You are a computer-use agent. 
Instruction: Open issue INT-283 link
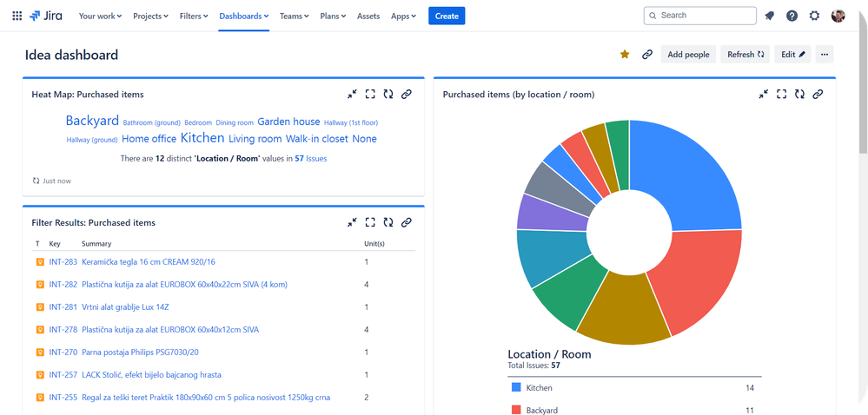click(63, 262)
